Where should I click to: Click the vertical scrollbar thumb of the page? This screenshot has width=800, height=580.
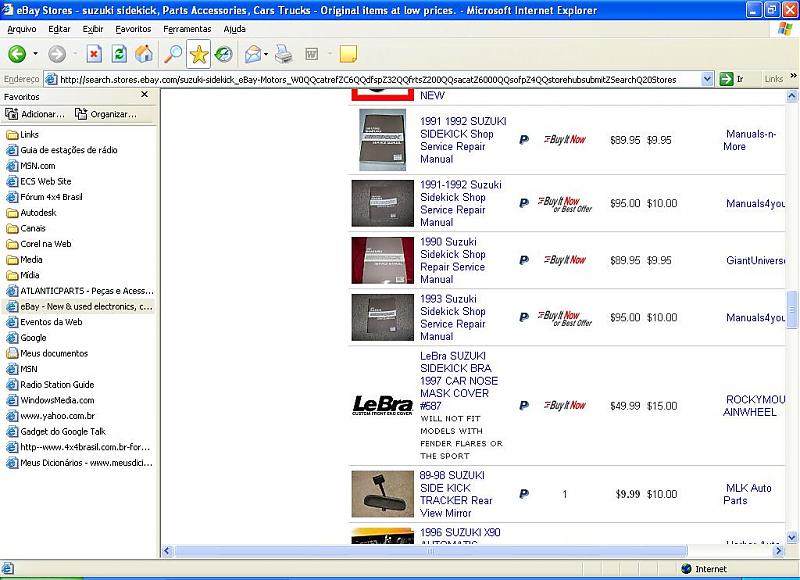coord(791,309)
